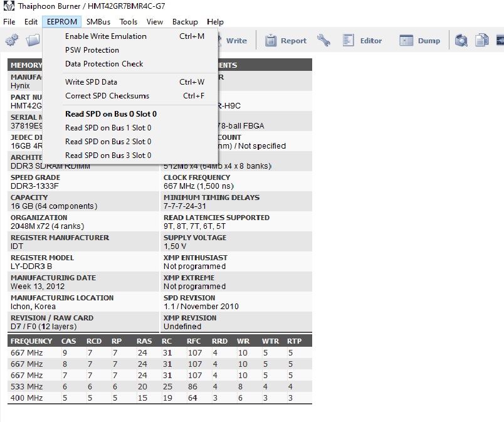Click the 7-7-7-24-31 timing delays value
This screenshot has width=504, height=422.
coord(184,206)
